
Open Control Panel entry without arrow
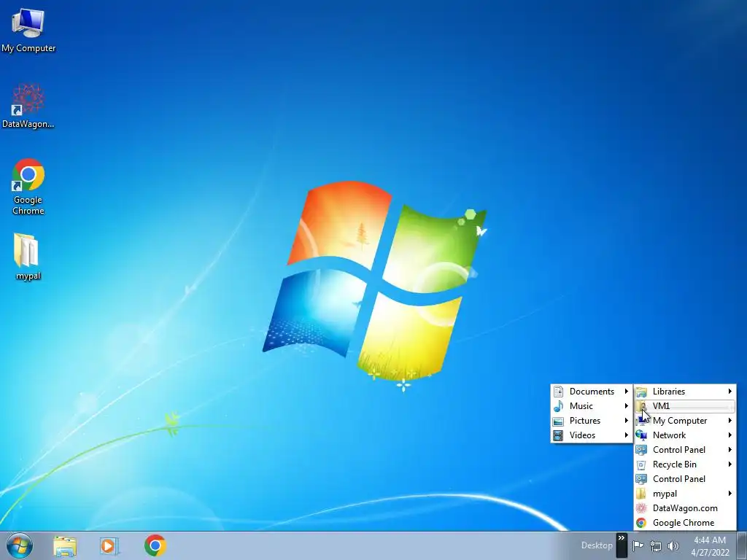click(684, 479)
